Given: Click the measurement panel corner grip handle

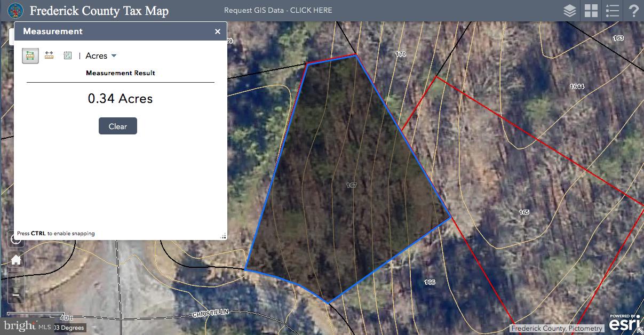Looking at the screenshot, I should coord(223,236).
